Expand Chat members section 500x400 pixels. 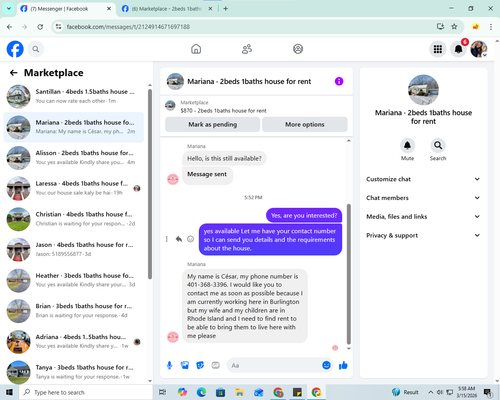coord(423,198)
